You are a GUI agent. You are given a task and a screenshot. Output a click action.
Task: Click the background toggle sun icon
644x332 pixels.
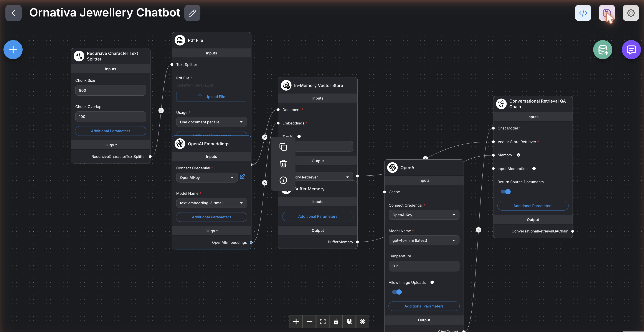362,321
